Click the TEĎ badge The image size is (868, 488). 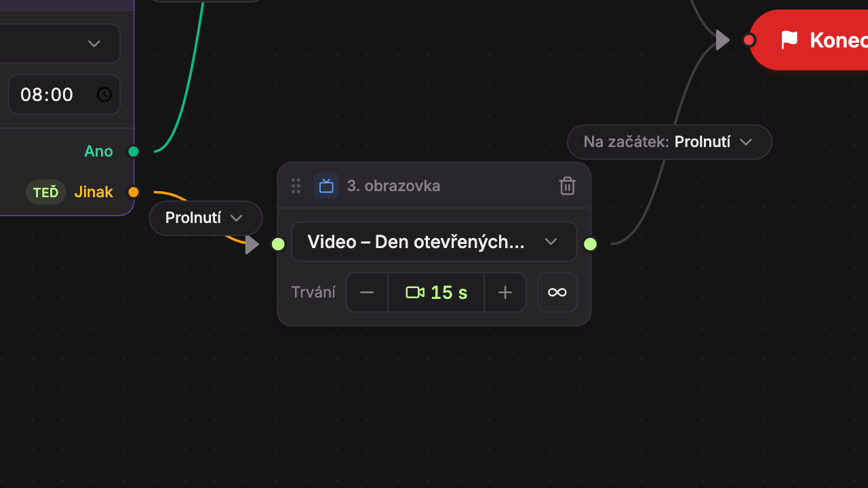pyautogui.click(x=45, y=192)
